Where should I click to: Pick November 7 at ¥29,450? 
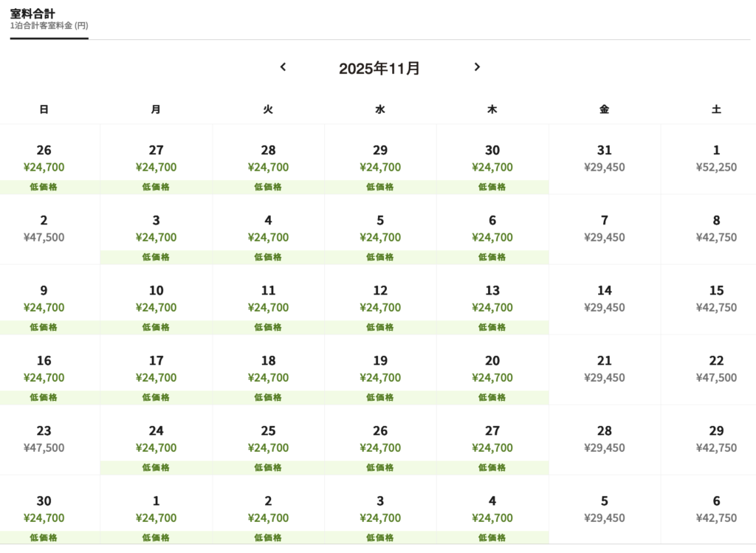[605, 230]
